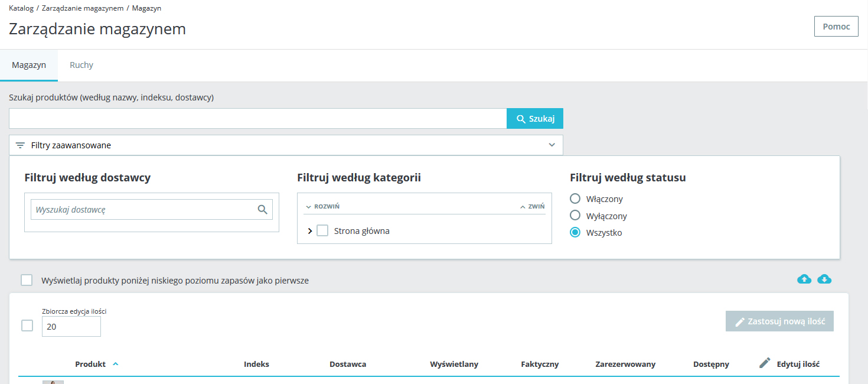Viewport: 868px width, 384px height.
Task: Tick the bulk quantity edit checkbox
Action: coord(27,326)
